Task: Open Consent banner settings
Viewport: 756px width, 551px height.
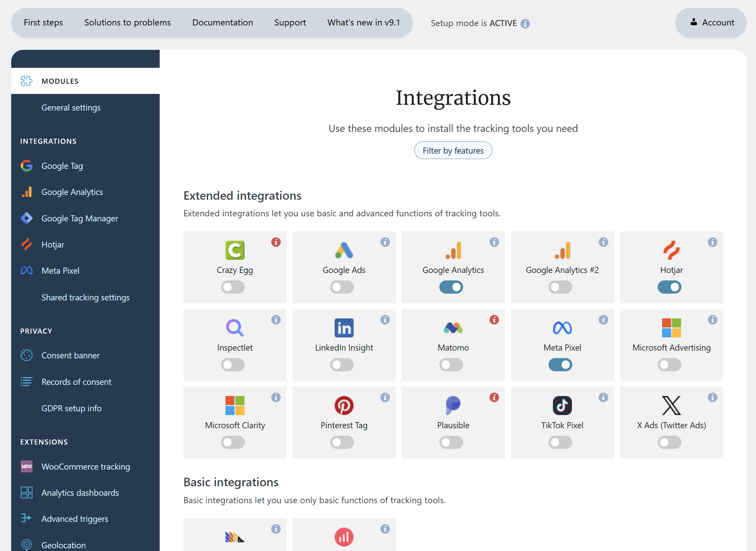Action: pos(71,355)
